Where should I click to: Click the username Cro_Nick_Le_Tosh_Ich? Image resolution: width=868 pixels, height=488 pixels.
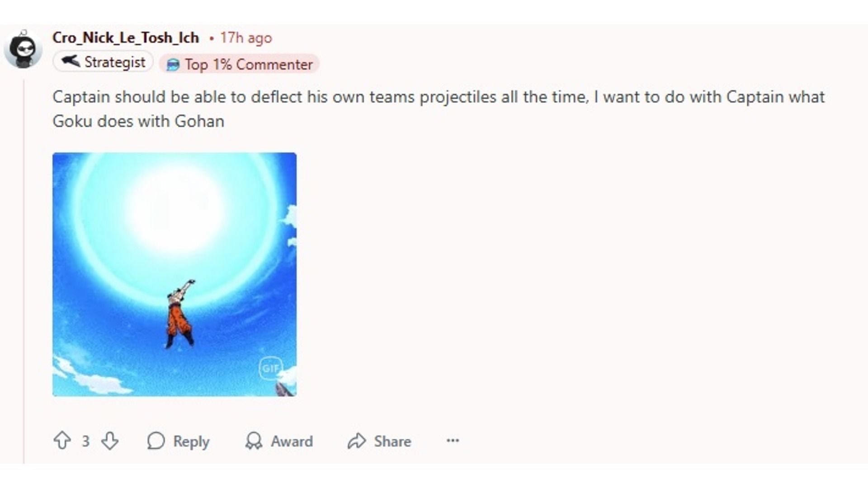pyautogui.click(x=125, y=38)
